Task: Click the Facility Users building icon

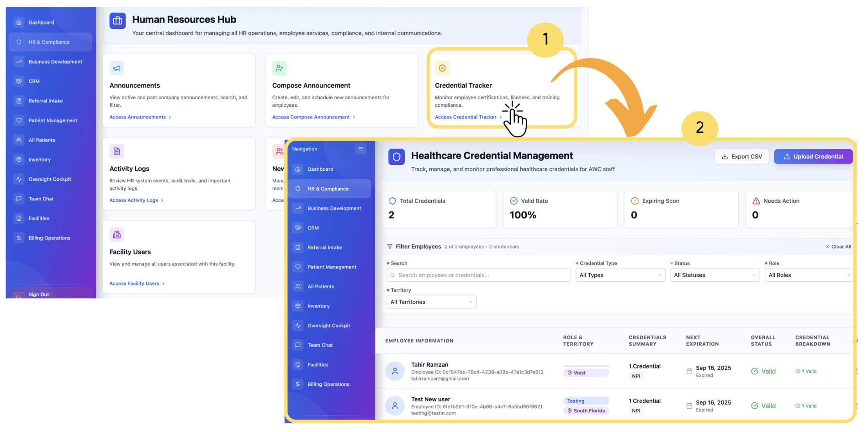Action: 117,235
